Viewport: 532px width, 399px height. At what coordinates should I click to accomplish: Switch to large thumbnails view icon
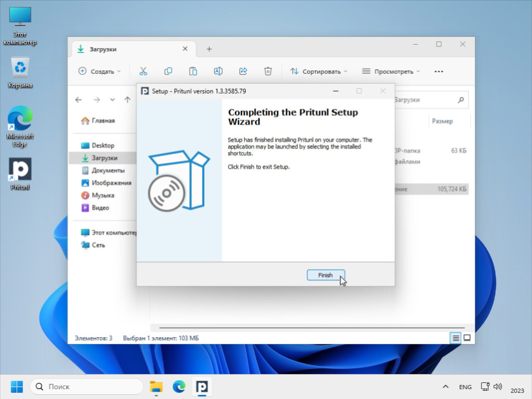(467, 338)
